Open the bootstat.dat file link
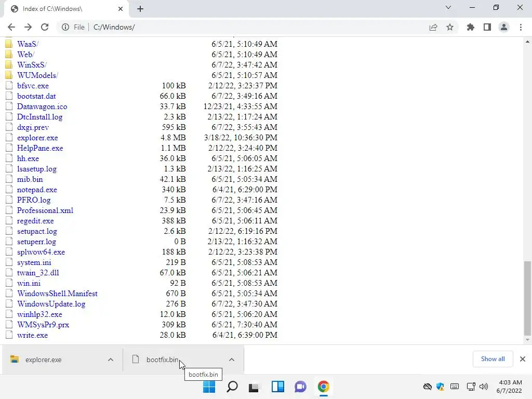 click(x=36, y=96)
